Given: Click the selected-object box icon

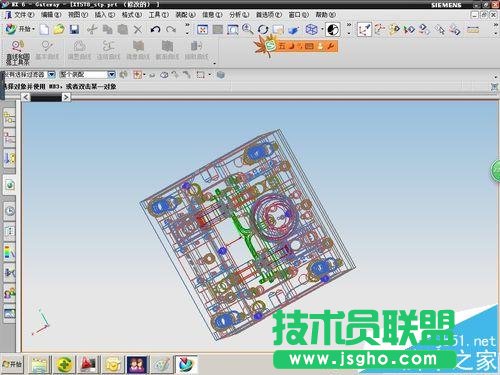Looking at the screenshot, I should click(221, 75).
